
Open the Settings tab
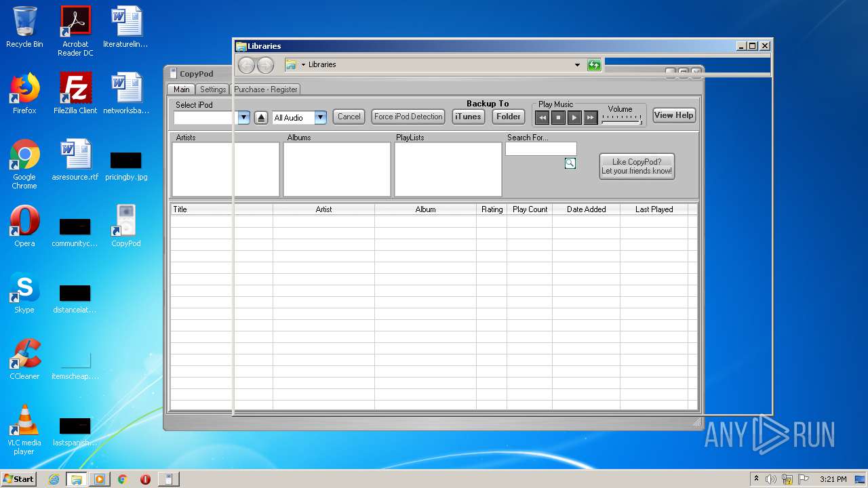213,89
